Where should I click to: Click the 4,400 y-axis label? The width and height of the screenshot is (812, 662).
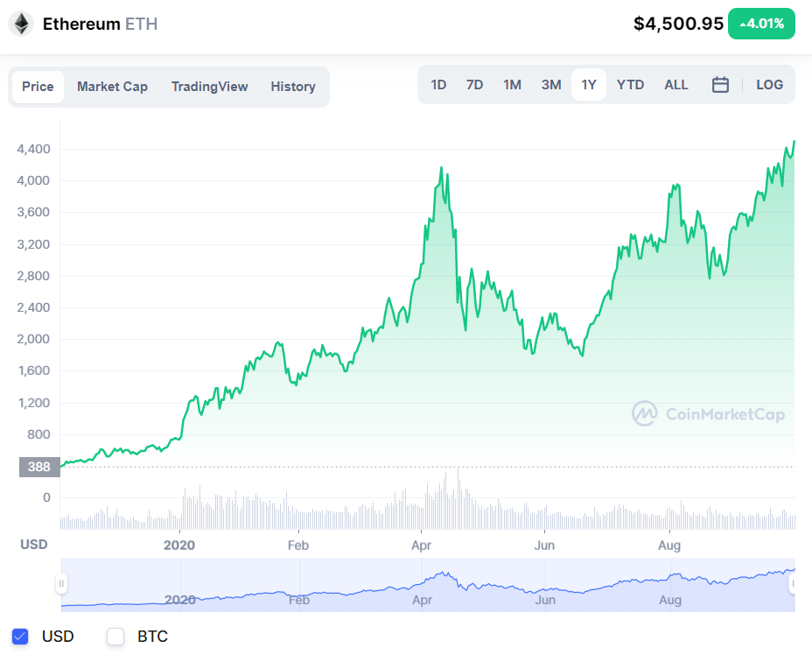point(33,149)
